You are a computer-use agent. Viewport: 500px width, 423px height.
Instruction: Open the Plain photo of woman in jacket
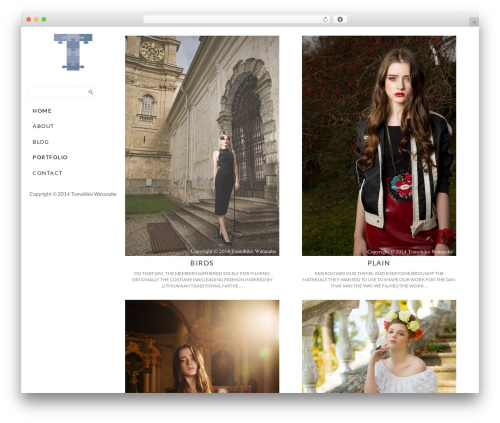[x=379, y=146]
